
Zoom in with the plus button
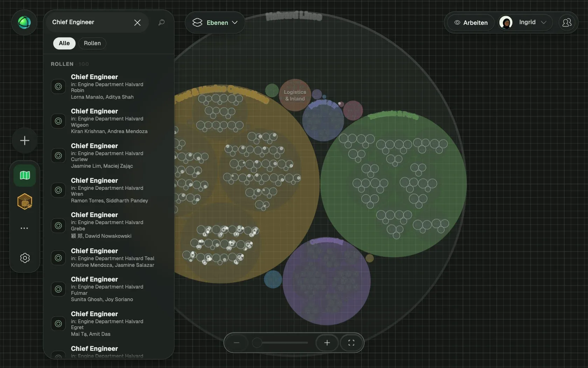pos(327,343)
